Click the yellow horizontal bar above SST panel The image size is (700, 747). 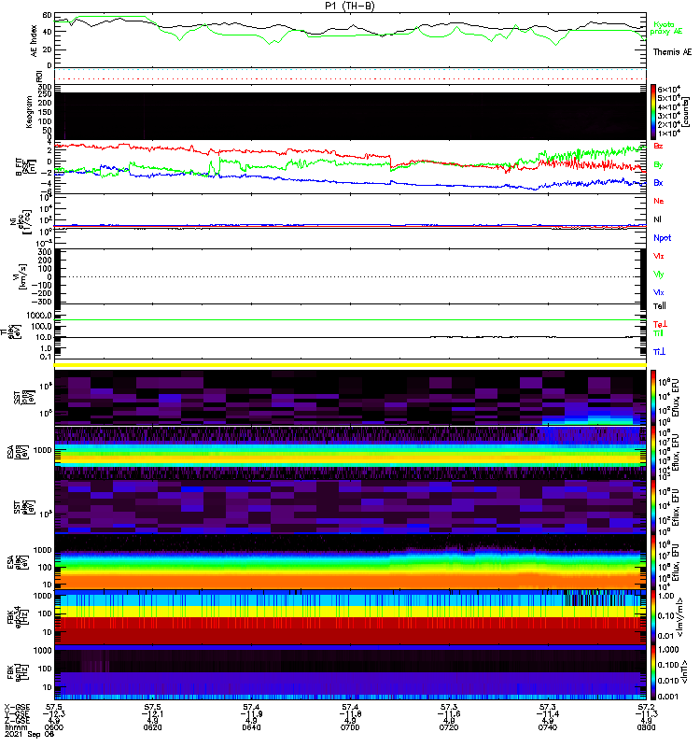point(350,365)
